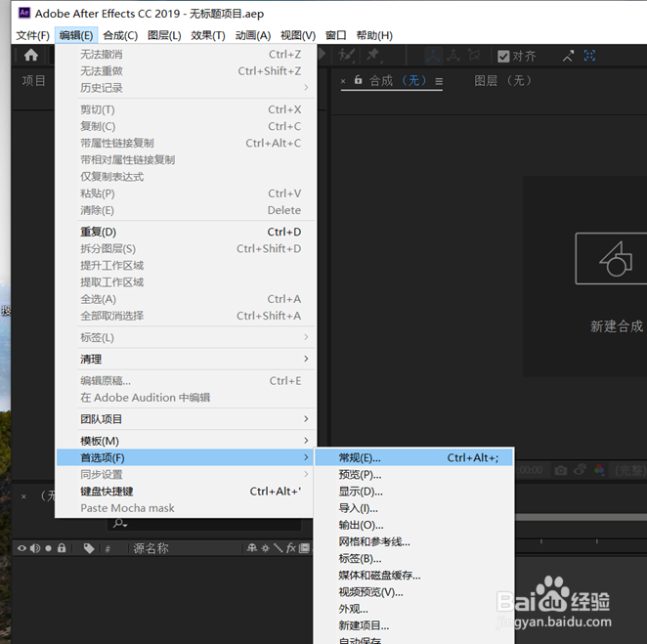The height and width of the screenshot is (644, 647).
Task: Open 导入(I)... preferences
Action: point(413,508)
